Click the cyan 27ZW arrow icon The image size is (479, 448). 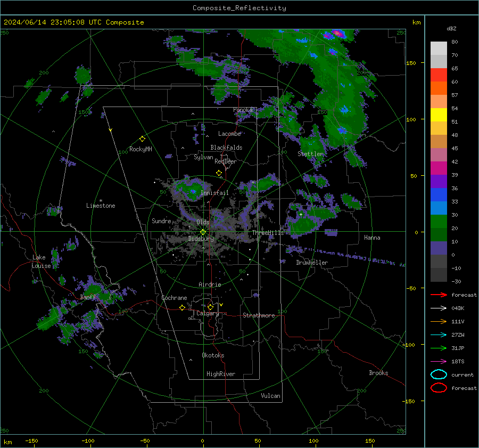coord(439,335)
